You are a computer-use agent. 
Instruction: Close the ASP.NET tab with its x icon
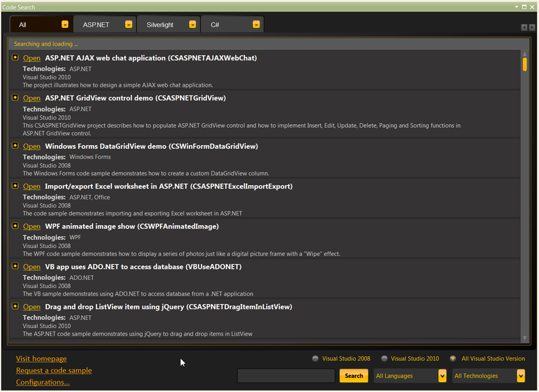tap(128, 24)
